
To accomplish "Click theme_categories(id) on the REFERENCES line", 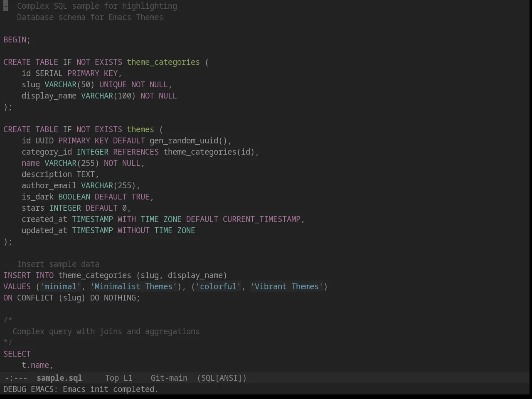I will 209,152.
